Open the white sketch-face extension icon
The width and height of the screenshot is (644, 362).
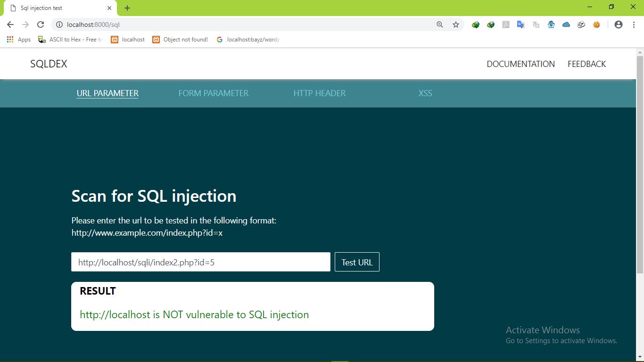click(x=581, y=25)
